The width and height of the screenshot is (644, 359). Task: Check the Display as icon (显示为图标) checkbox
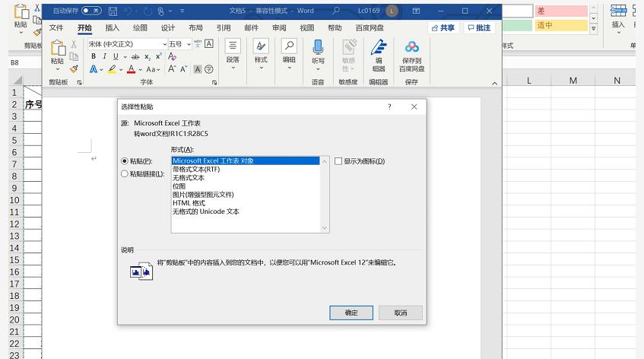pyautogui.click(x=338, y=161)
